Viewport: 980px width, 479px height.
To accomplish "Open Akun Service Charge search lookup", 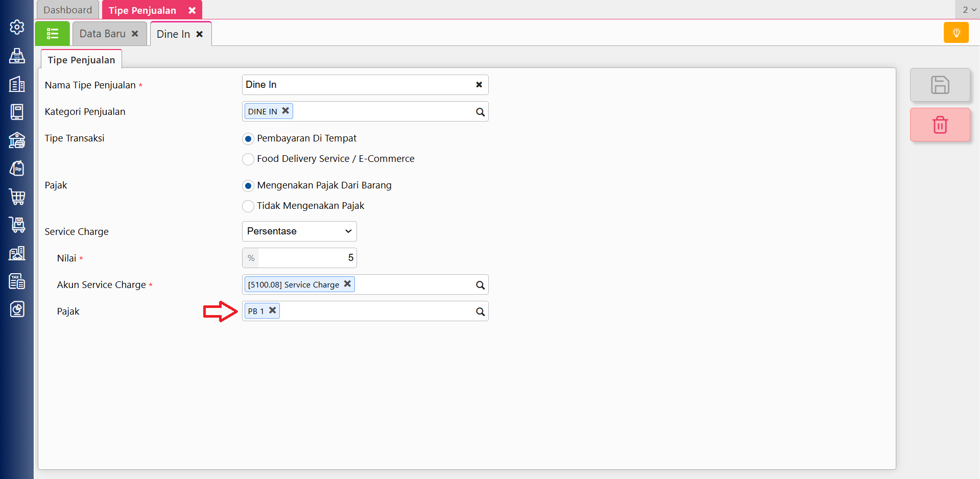I will pos(480,285).
